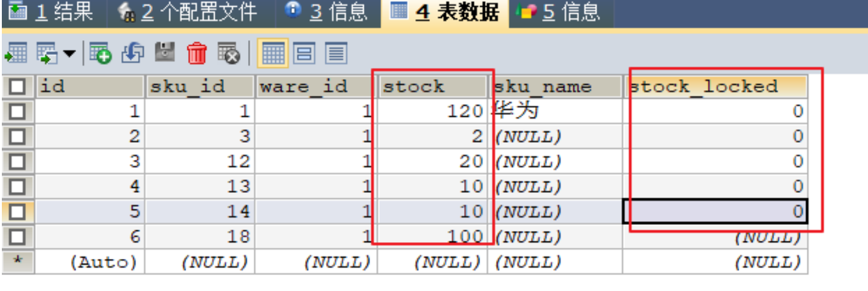868x291 pixels.
Task: Open the 5 信息 tab
Action: 558,13
